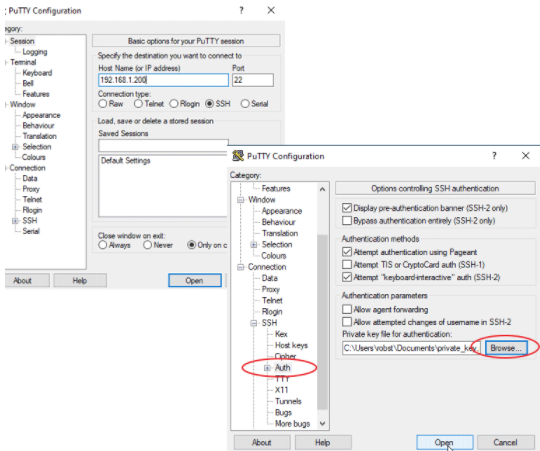Click scroll up arrow of category tree
The height and width of the screenshot is (451, 540).
[322, 189]
